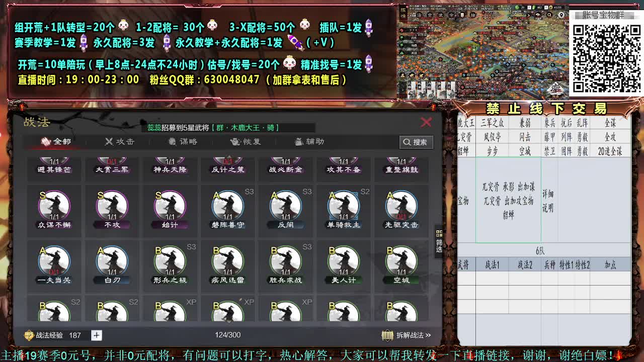This screenshot has width=644, height=362.
Task: Click the 风仪亭 cell
Action: pyautogui.click(x=492, y=137)
